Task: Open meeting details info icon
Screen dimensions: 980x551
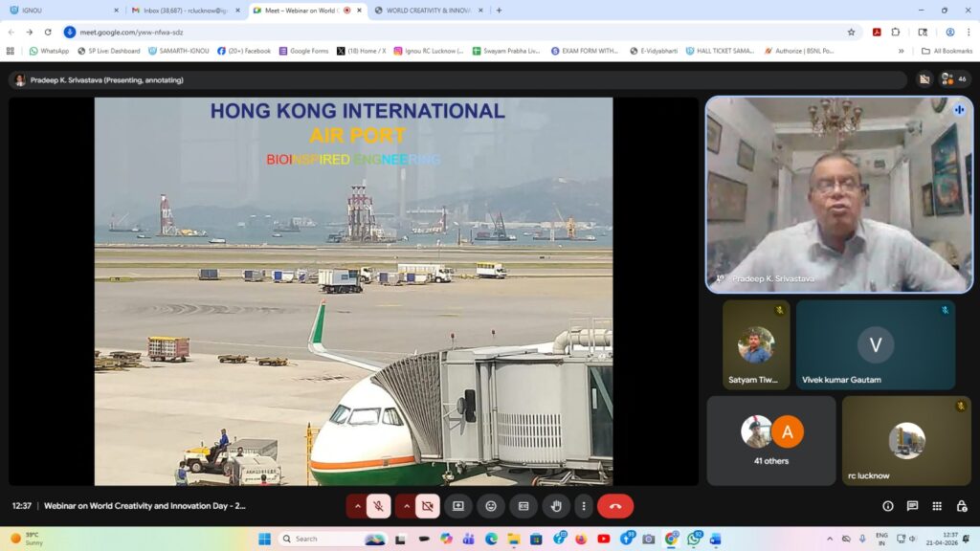Action: click(888, 506)
